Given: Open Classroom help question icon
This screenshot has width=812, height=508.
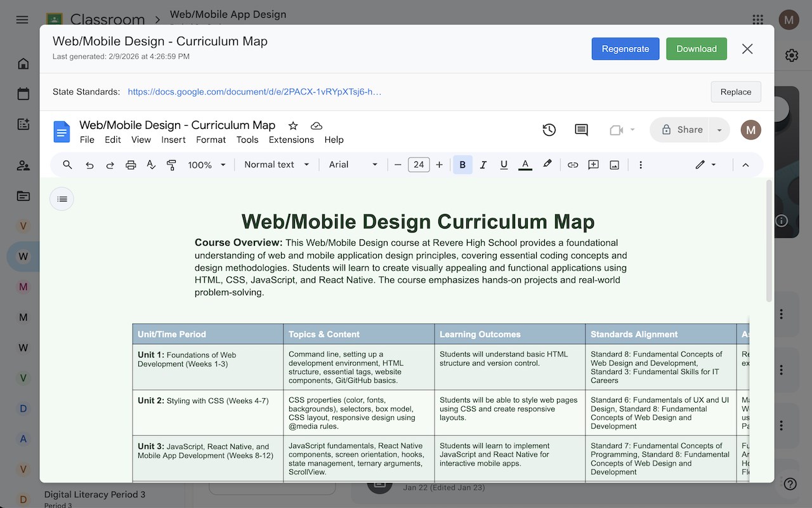Looking at the screenshot, I should coord(790,484).
